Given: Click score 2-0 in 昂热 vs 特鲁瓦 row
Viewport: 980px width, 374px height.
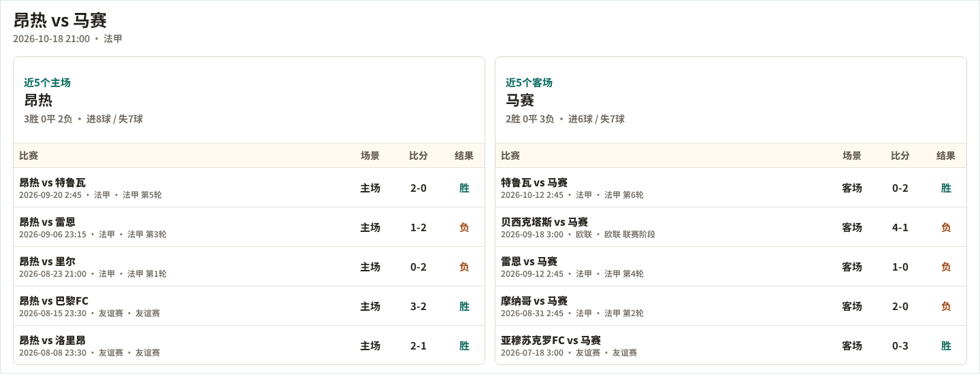Looking at the screenshot, I should tap(419, 188).
